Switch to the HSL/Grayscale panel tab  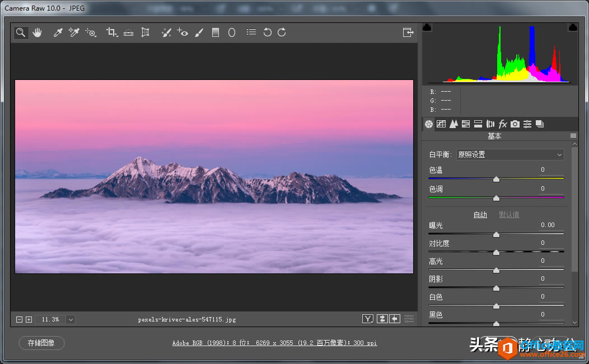(466, 124)
